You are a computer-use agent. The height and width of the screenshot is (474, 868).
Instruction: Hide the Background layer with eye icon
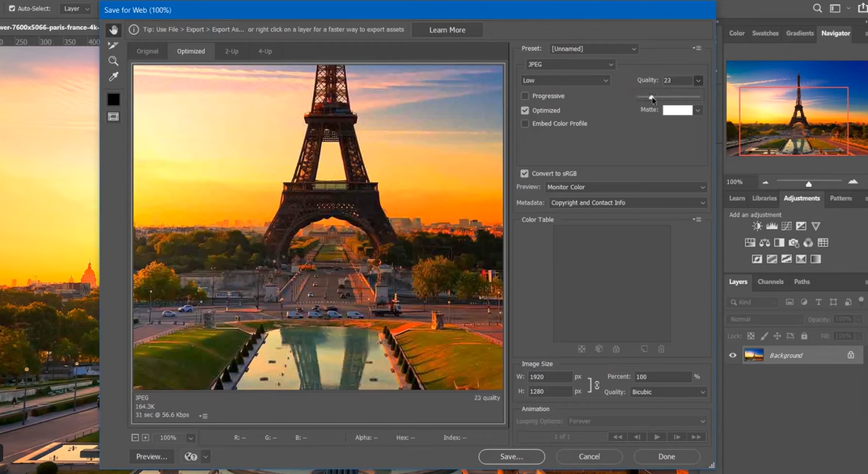733,355
